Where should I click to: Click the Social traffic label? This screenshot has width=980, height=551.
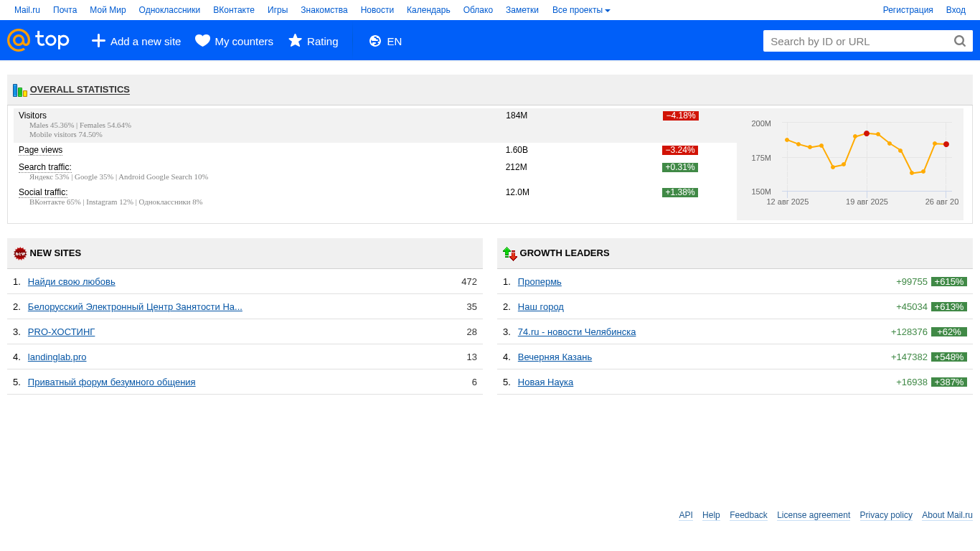(43, 192)
